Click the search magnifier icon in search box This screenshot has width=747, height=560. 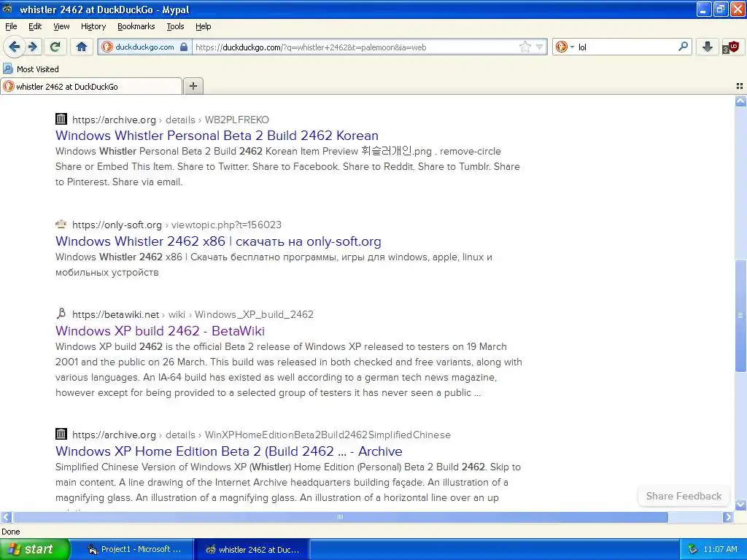pyautogui.click(x=683, y=47)
